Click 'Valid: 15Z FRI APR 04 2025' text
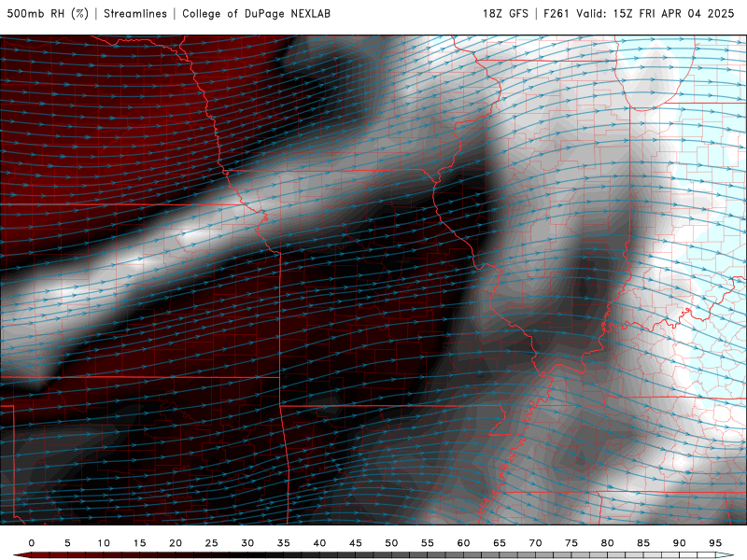747x560 pixels. 655,14
